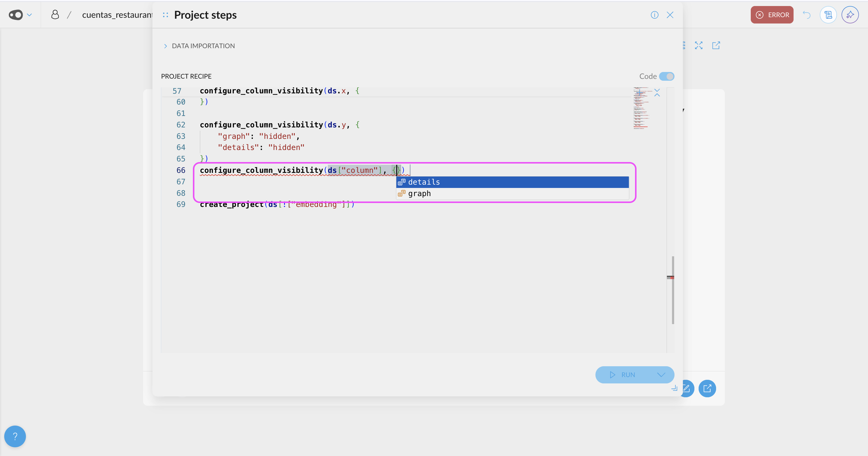Click the blue external link round button
Image resolution: width=868 pixels, height=456 pixels.
[707, 388]
